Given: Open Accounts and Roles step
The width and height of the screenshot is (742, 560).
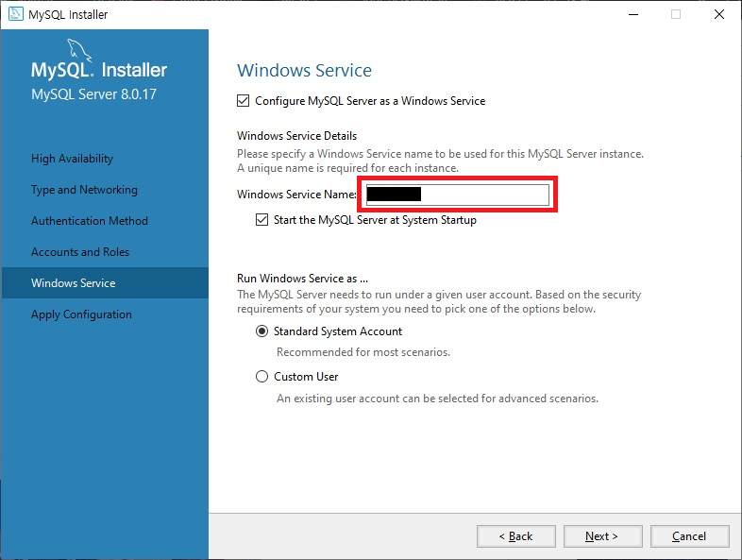Looking at the screenshot, I should click(x=80, y=252).
